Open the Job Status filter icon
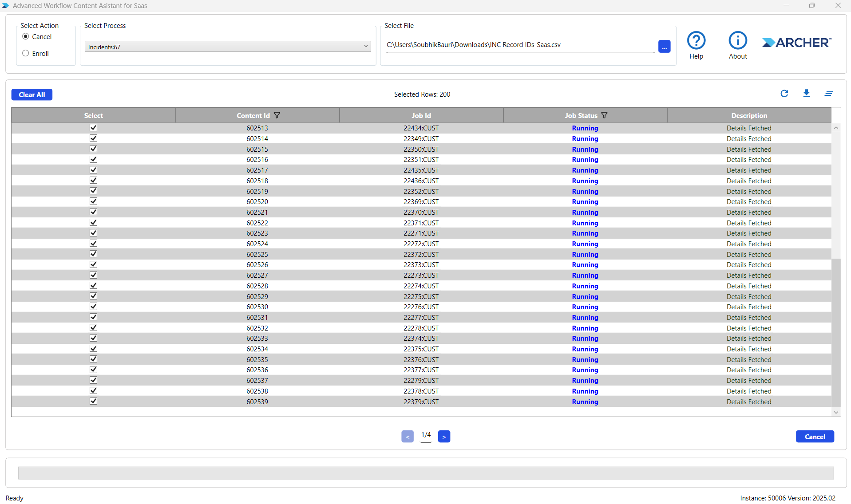The image size is (851, 504). pyautogui.click(x=605, y=115)
